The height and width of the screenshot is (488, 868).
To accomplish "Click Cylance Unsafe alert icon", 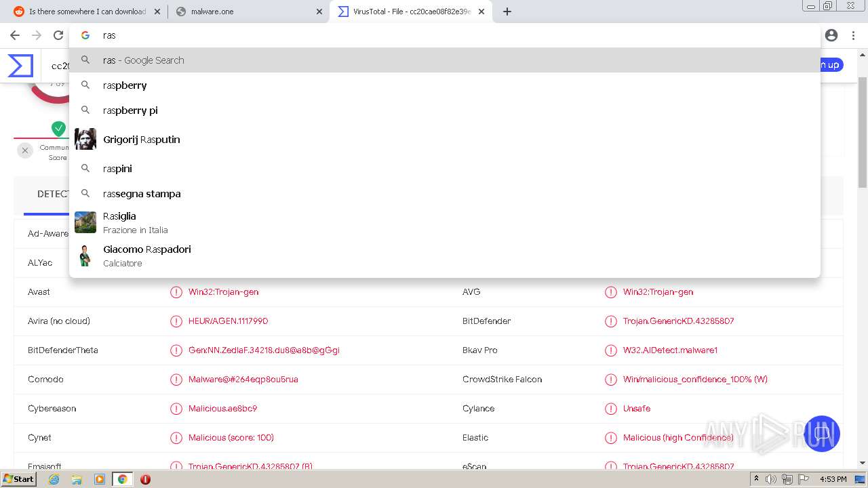I will pos(610,409).
